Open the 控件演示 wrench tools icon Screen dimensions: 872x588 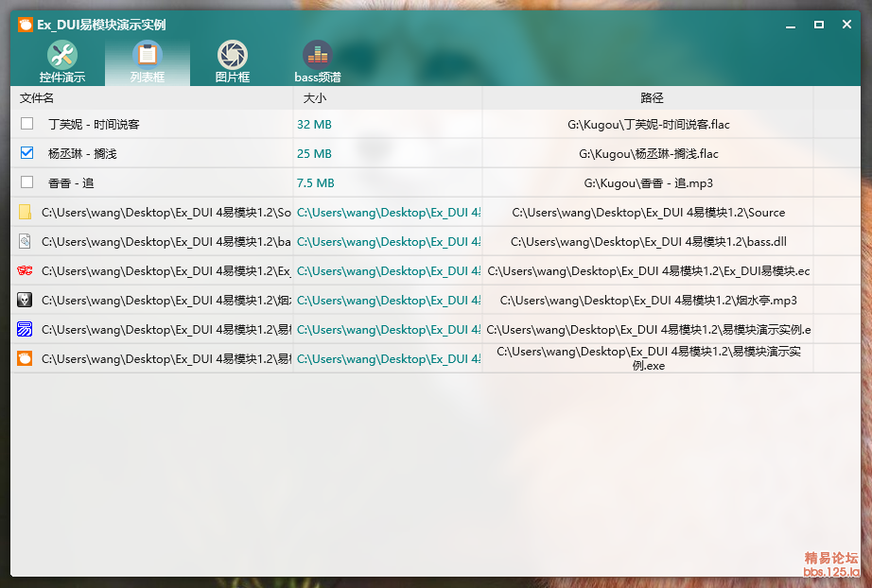pyautogui.click(x=62, y=56)
